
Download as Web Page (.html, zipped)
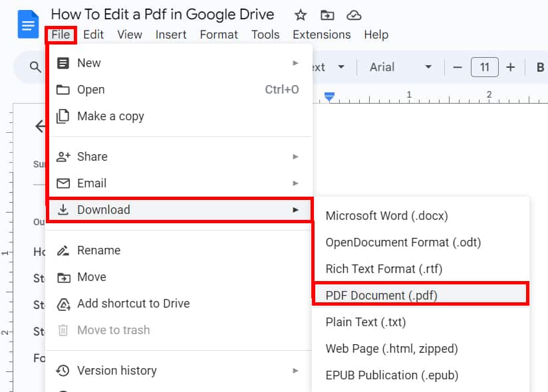[422, 348]
